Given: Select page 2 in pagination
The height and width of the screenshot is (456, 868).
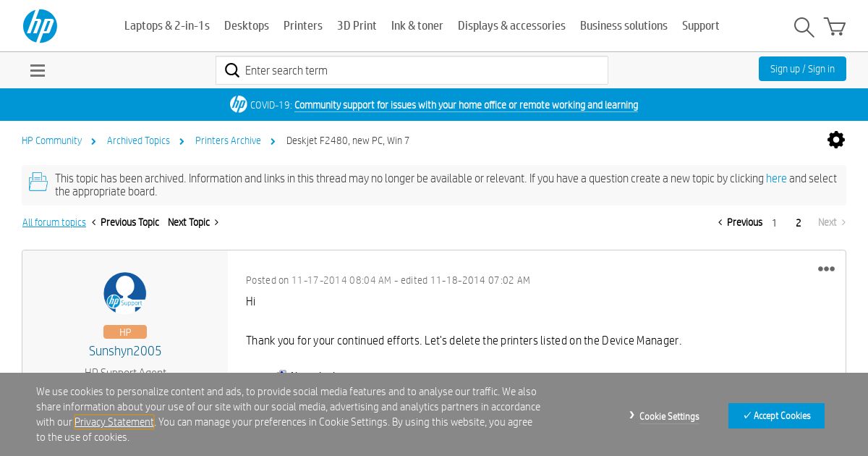Looking at the screenshot, I should (799, 223).
